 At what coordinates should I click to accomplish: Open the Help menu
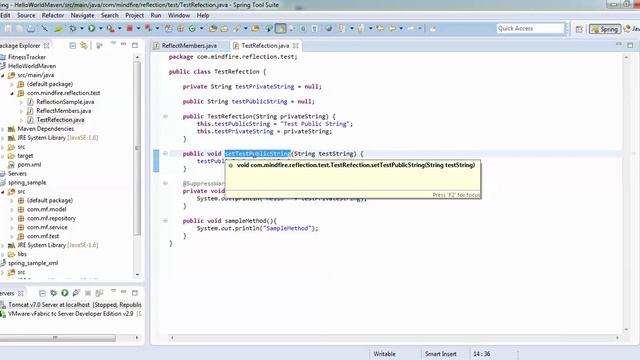click(203, 15)
